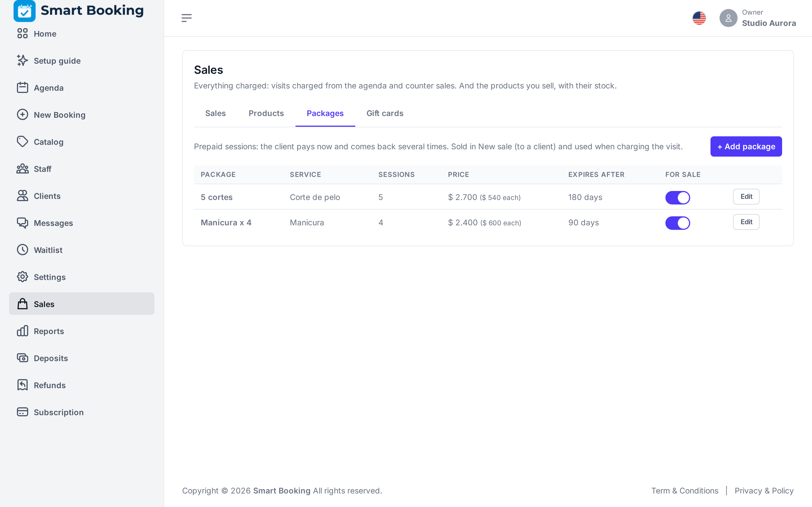This screenshot has width=812, height=507.
Task: Open the Agenda calendar icon
Action: click(x=23, y=88)
